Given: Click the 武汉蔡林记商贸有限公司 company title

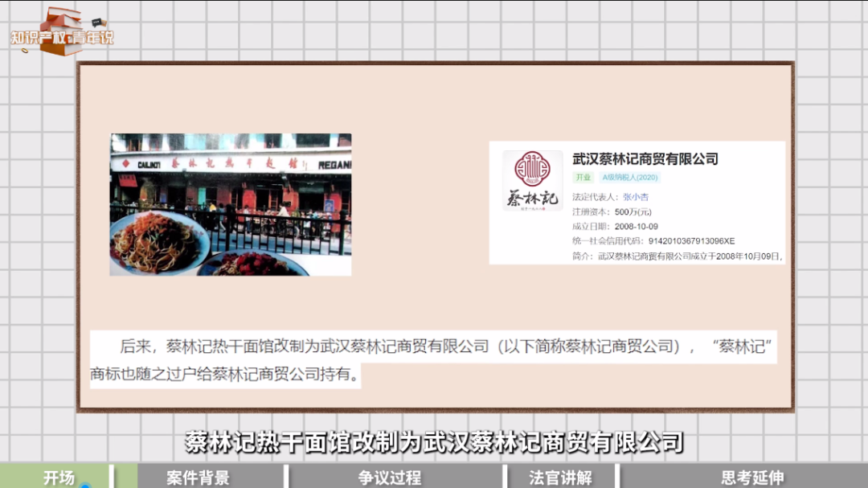Looking at the screenshot, I should (645, 159).
